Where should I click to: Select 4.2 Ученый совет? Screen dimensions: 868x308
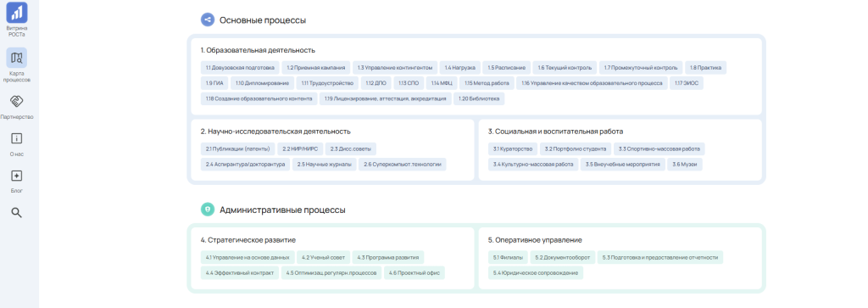(323, 258)
